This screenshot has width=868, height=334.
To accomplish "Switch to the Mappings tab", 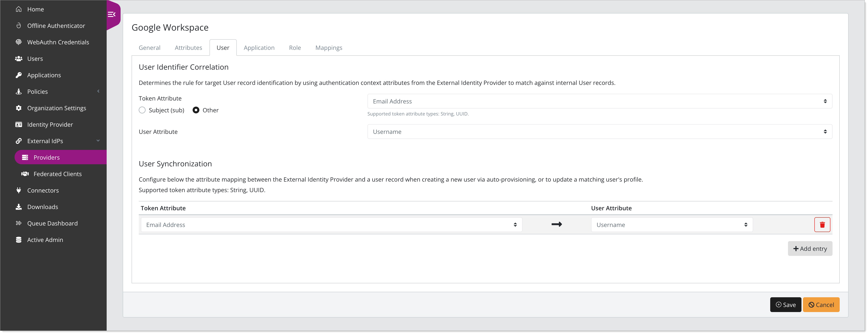I will (x=329, y=48).
